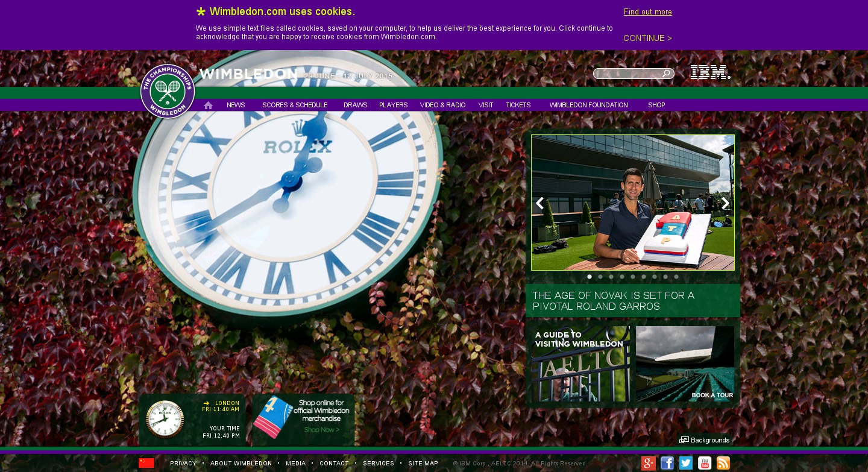Focus the search input field
Image resolution: width=868 pixels, height=472 pixels.
click(627, 74)
